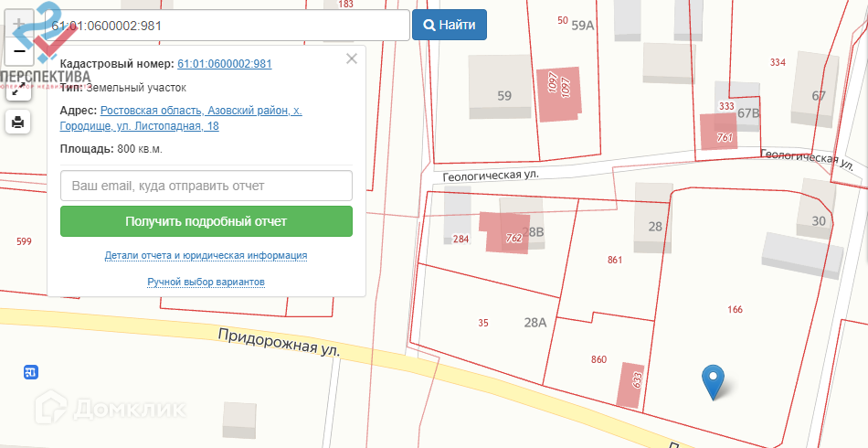
Task: Click house label 59А on map
Action: tap(582, 26)
